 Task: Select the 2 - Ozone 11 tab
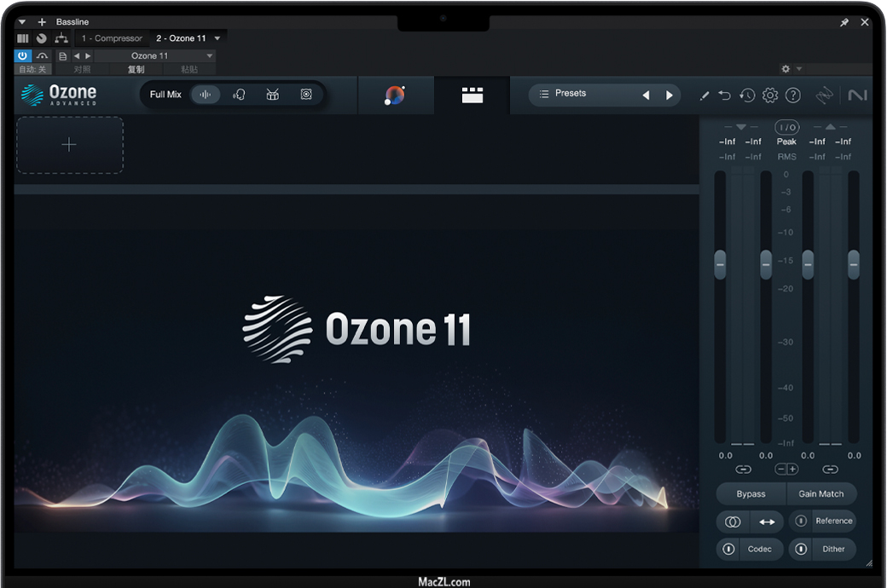pyautogui.click(x=181, y=38)
